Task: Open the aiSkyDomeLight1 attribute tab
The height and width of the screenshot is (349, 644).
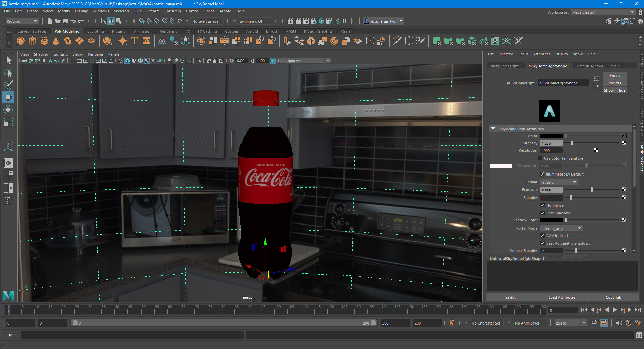Action: tap(505, 66)
